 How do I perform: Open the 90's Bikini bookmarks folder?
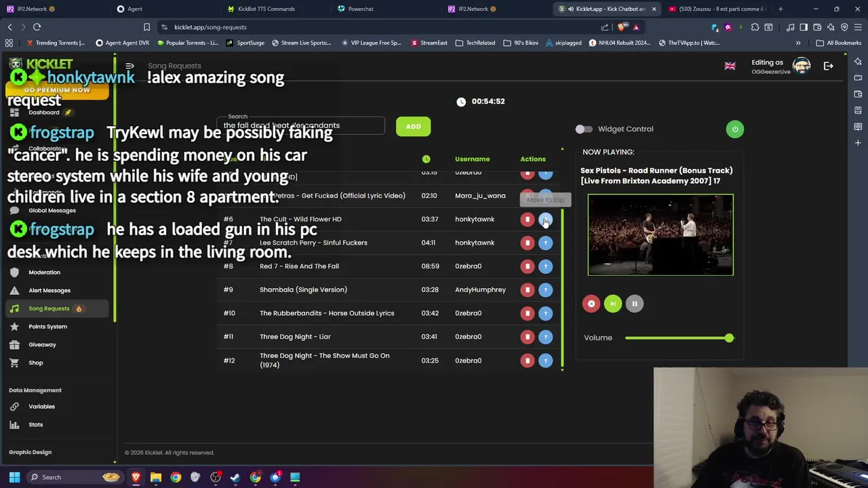tap(521, 43)
